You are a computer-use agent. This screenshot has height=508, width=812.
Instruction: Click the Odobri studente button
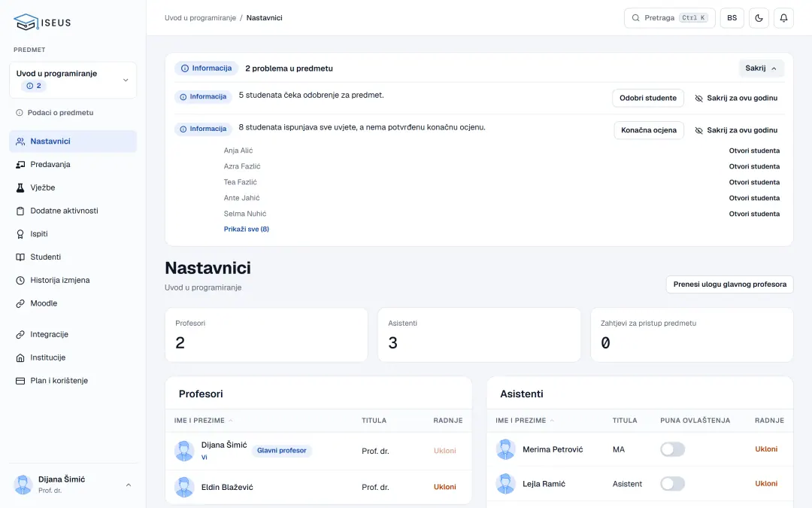pos(648,98)
